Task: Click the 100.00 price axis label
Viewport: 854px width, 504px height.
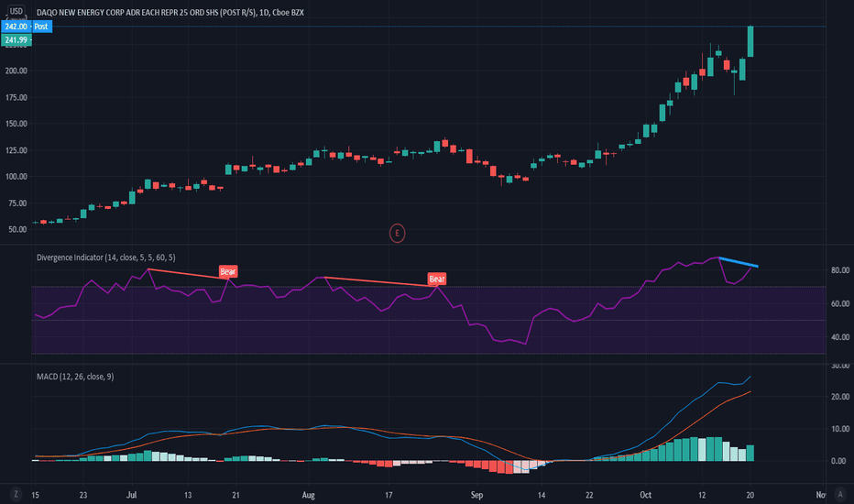Action: point(16,177)
